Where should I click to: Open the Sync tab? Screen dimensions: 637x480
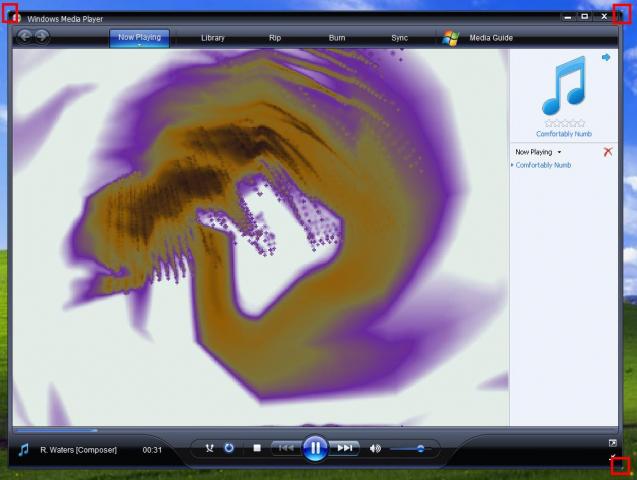[x=399, y=38]
